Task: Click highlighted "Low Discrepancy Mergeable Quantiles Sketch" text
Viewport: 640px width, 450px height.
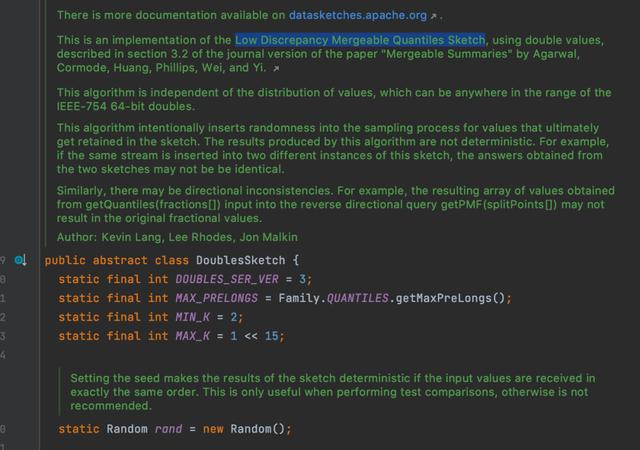Action: [x=360, y=40]
